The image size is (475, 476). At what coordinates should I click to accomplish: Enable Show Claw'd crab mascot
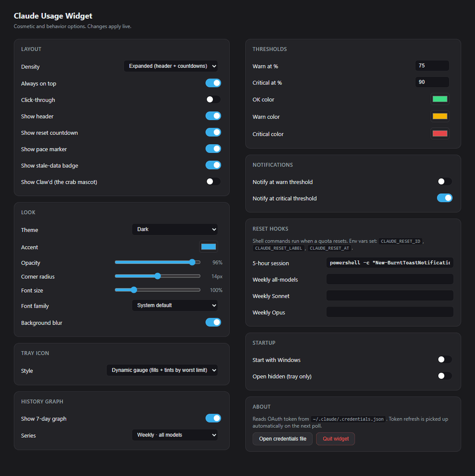[213, 181]
